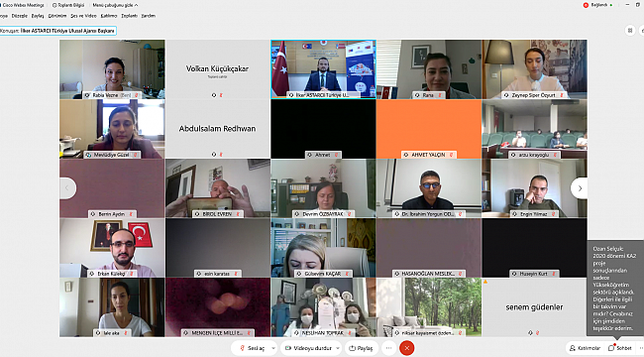
Task: Go to next page of video grid
Action: (x=580, y=188)
